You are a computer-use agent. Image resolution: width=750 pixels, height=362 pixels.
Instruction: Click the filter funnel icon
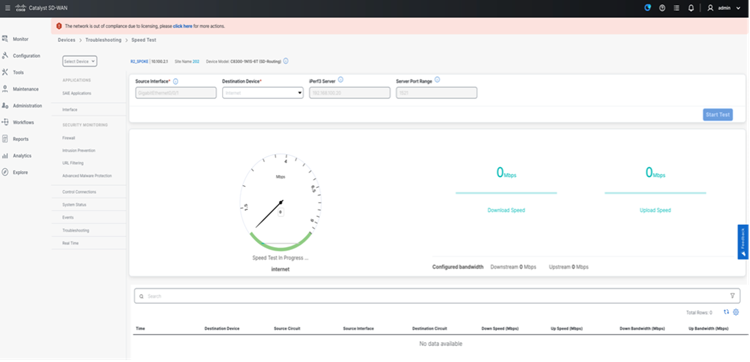732,296
